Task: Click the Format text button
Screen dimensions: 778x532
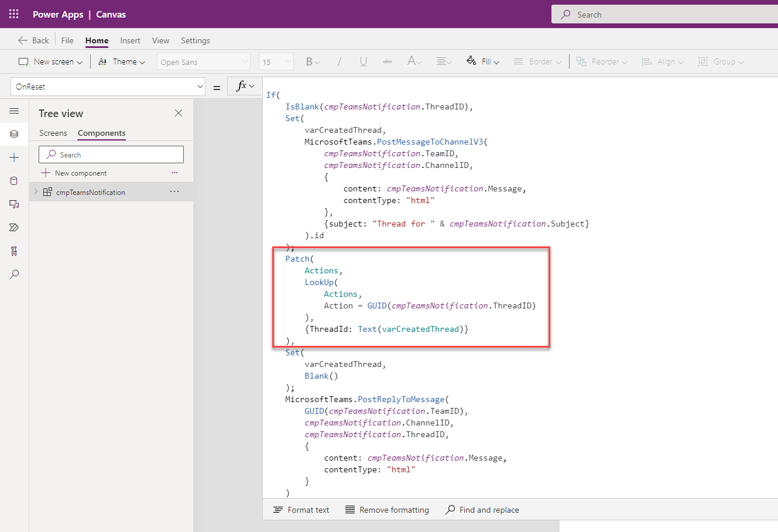Action: 301,510
